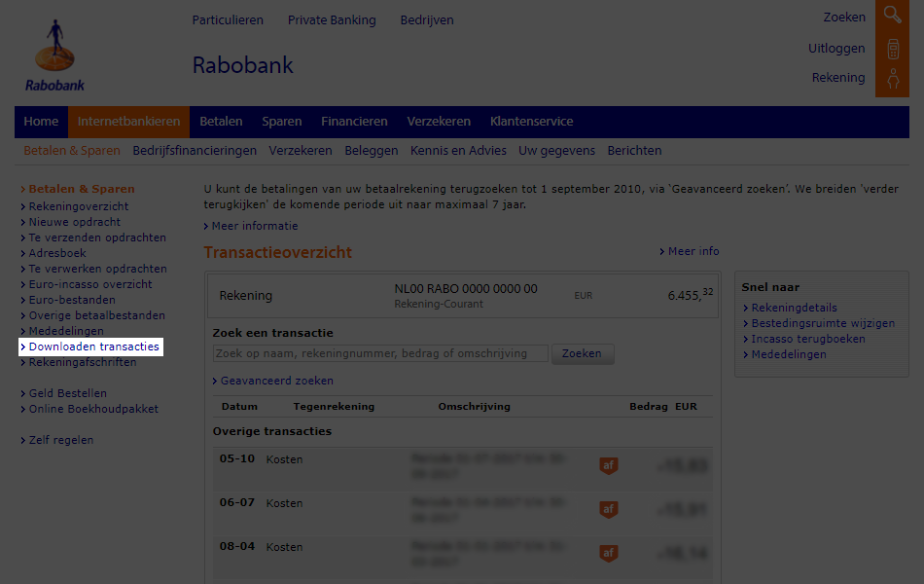
Task: Select Betalen & Sparen submenu
Action: [x=72, y=151]
